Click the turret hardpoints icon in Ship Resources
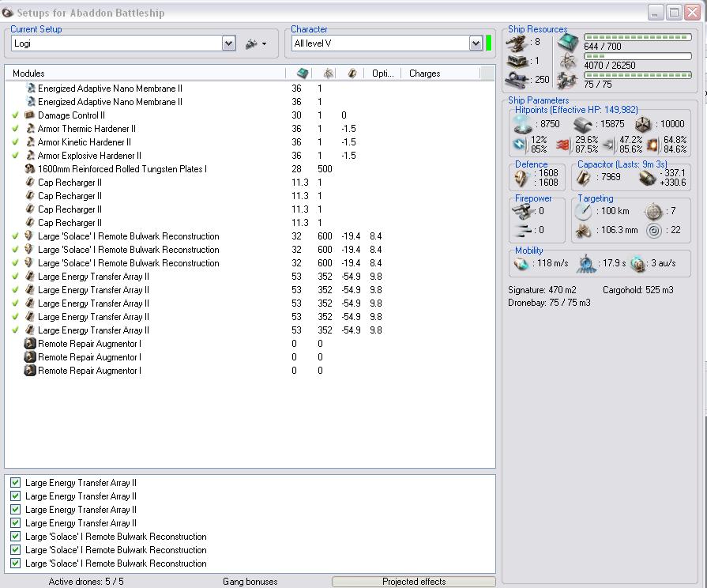This screenshot has width=707, height=588. point(517,43)
